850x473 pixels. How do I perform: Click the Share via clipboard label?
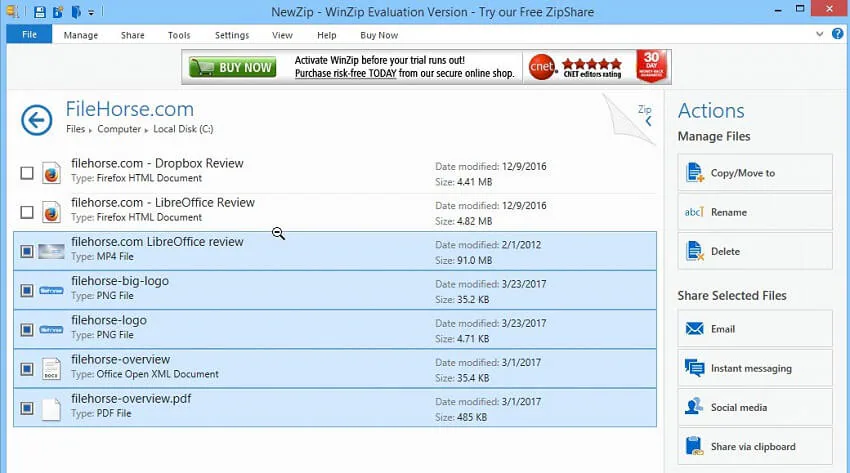pos(753,446)
